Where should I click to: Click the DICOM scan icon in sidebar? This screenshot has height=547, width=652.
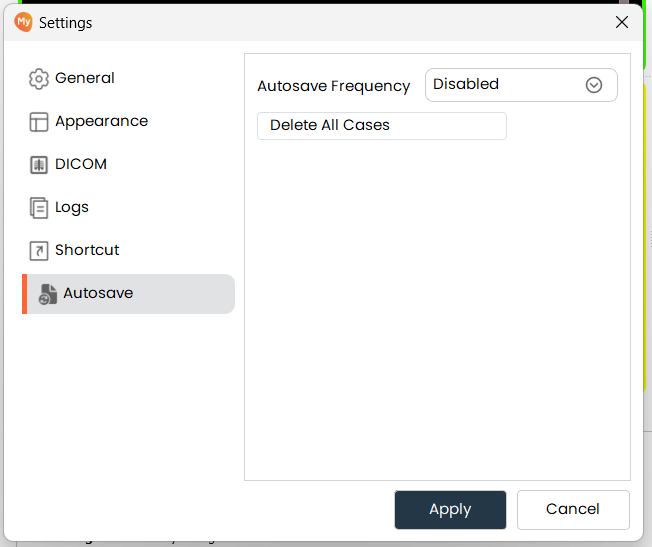coord(39,165)
